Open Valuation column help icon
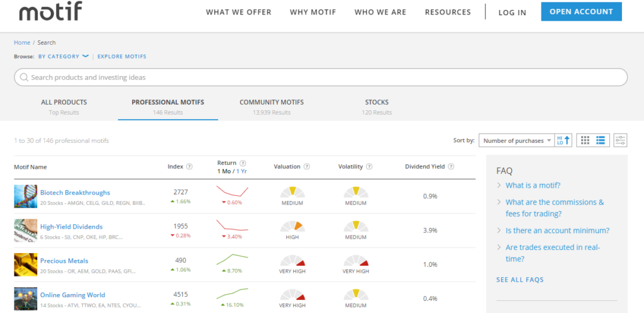Image resolution: width=644 pixels, height=313 pixels. click(306, 167)
